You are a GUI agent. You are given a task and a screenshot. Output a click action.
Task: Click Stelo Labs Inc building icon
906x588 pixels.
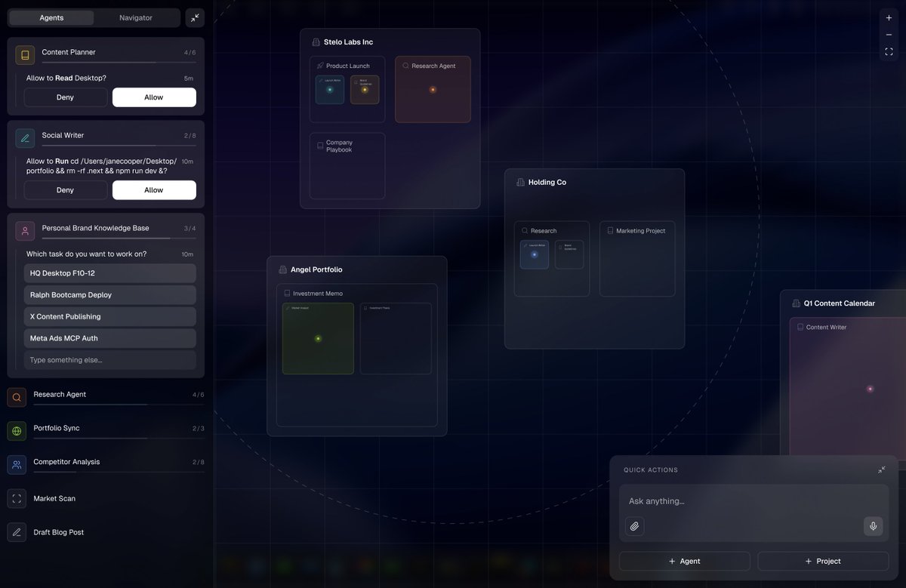click(316, 42)
